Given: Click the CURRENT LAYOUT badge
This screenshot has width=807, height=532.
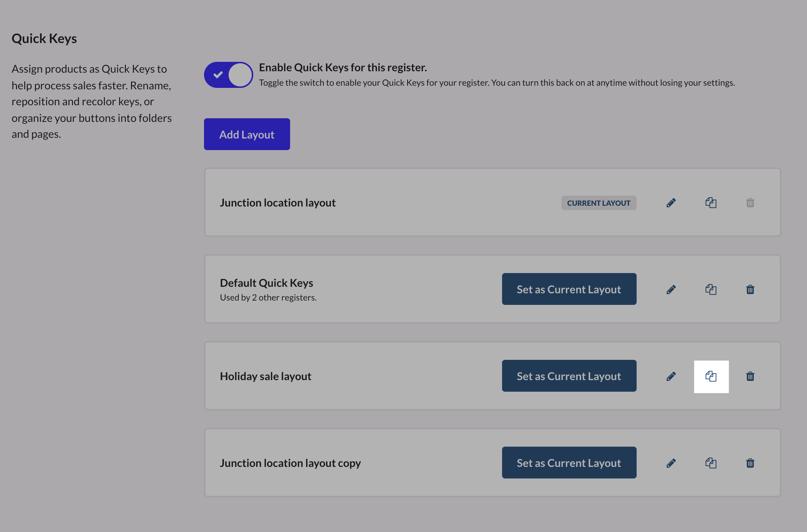Looking at the screenshot, I should [599, 203].
